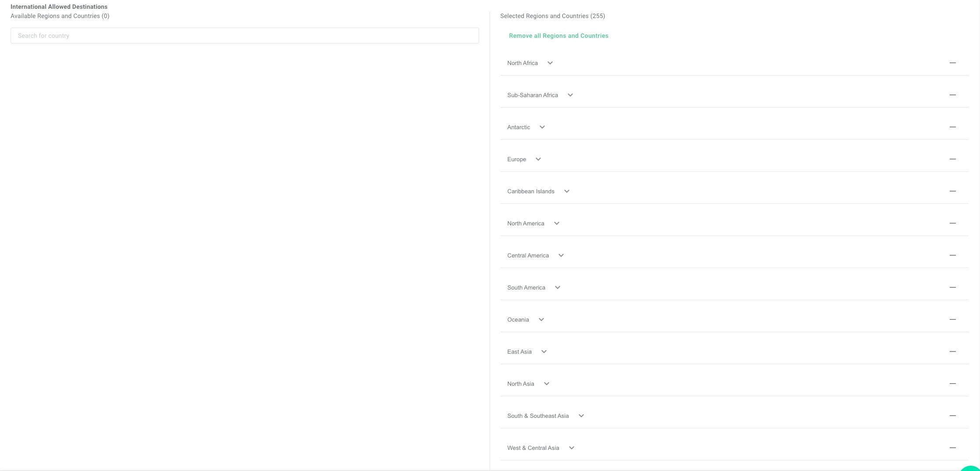Remove North Asia with minus icon
The image size is (980, 471).
952,384
